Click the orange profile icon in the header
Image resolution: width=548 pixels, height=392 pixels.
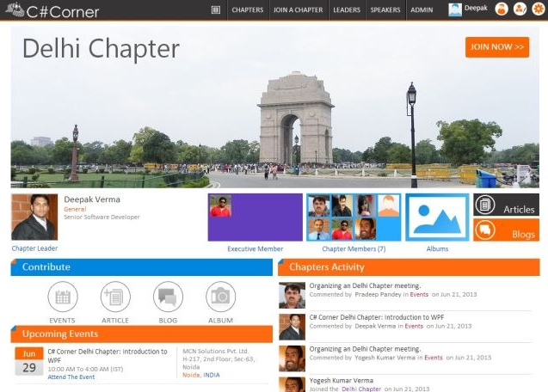[502, 9]
